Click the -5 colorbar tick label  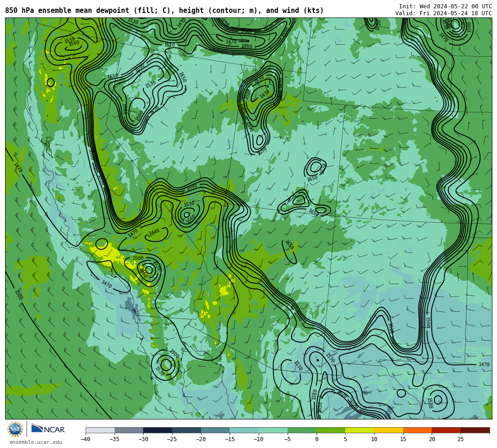pos(288,439)
